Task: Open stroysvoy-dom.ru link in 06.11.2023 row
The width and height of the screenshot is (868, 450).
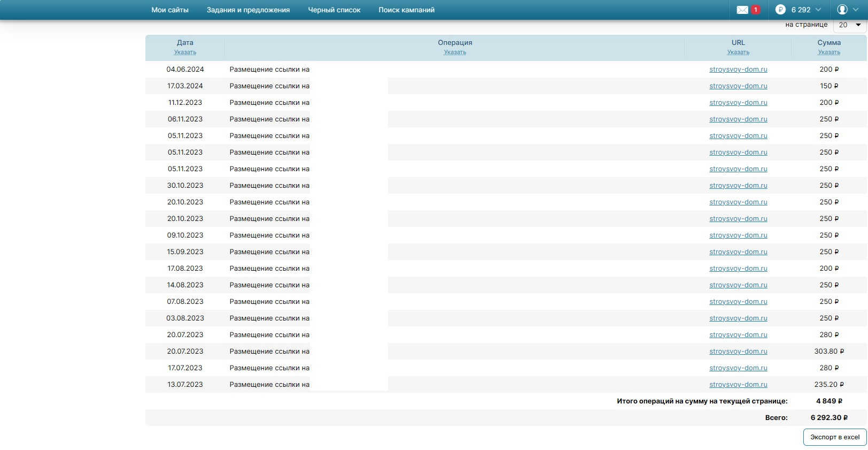Action: click(738, 119)
